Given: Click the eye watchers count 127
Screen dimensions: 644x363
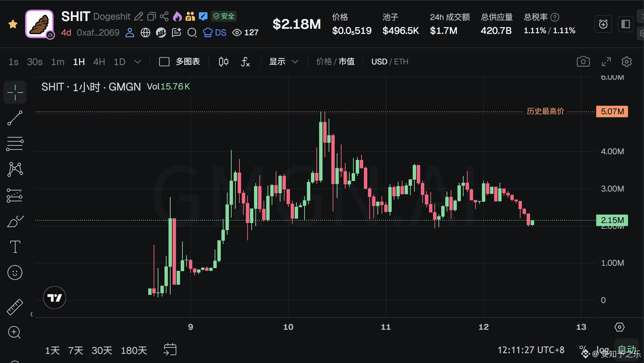Looking at the screenshot, I should pyautogui.click(x=245, y=33).
